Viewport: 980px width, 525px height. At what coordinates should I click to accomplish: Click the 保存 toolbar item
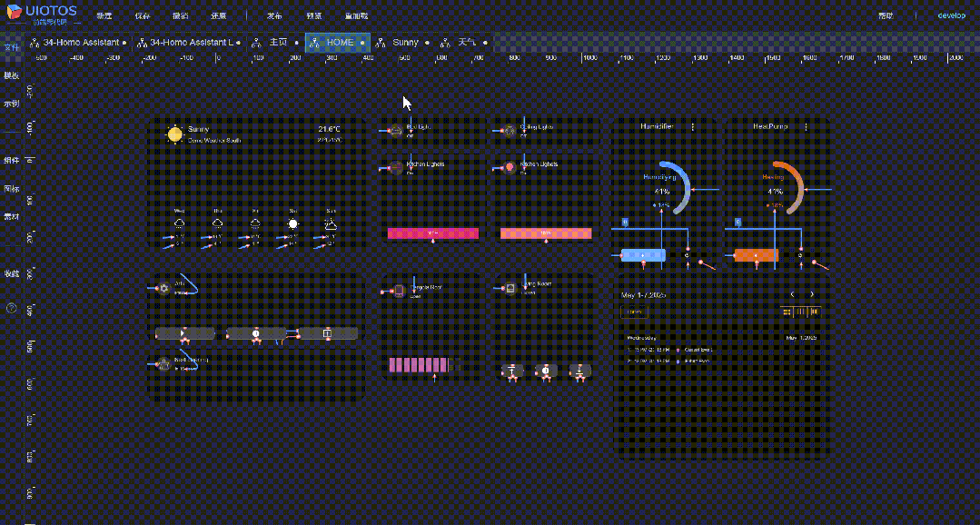pyautogui.click(x=142, y=15)
